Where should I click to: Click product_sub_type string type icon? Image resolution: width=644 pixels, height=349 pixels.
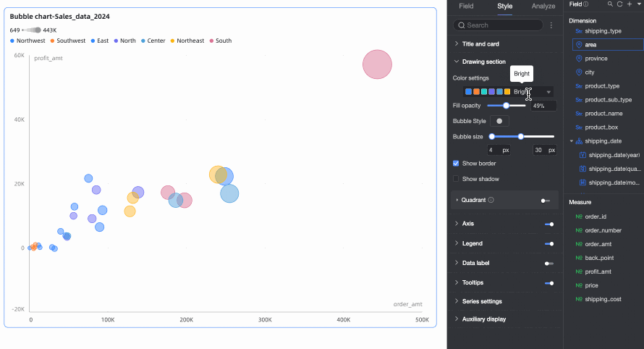click(x=579, y=100)
